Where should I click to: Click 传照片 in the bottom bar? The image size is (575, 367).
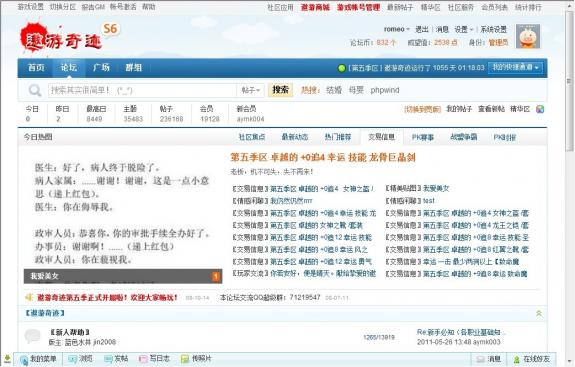tap(197, 359)
